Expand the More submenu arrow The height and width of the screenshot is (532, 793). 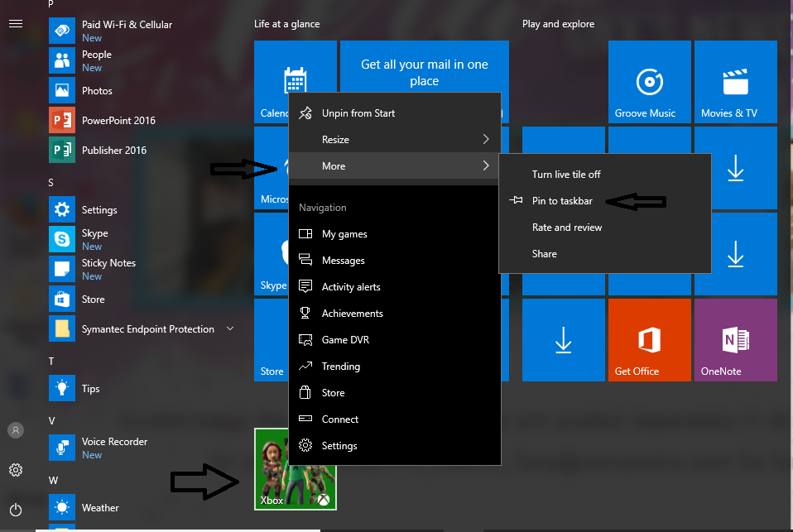486,165
